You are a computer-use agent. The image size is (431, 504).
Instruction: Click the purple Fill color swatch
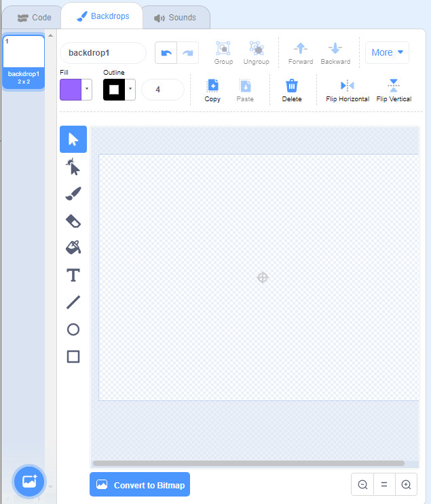pos(71,90)
